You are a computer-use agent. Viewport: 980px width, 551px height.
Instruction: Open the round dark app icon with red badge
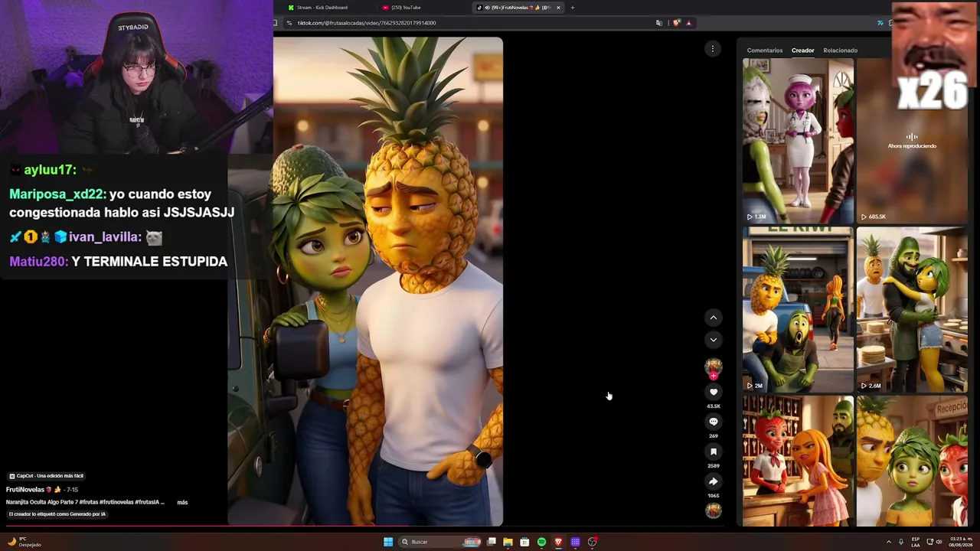pyautogui.click(x=592, y=542)
